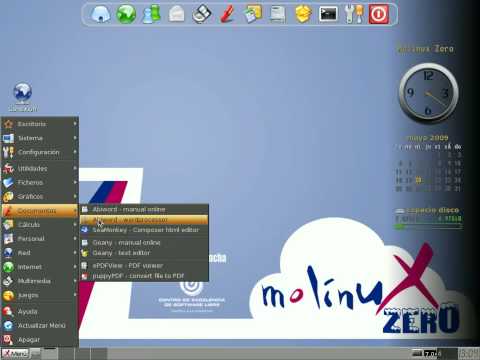Click the mayo 2009 calendar heading
480x360 pixels.
click(428, 138)
